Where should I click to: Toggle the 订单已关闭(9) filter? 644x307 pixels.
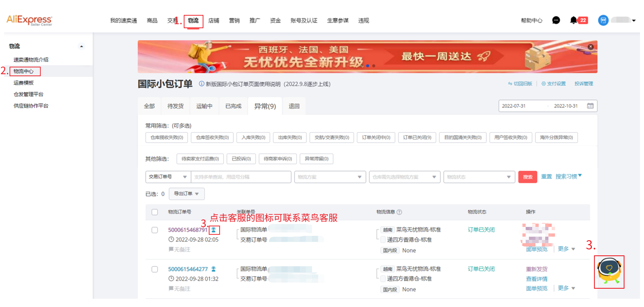(x=417, y=137)
